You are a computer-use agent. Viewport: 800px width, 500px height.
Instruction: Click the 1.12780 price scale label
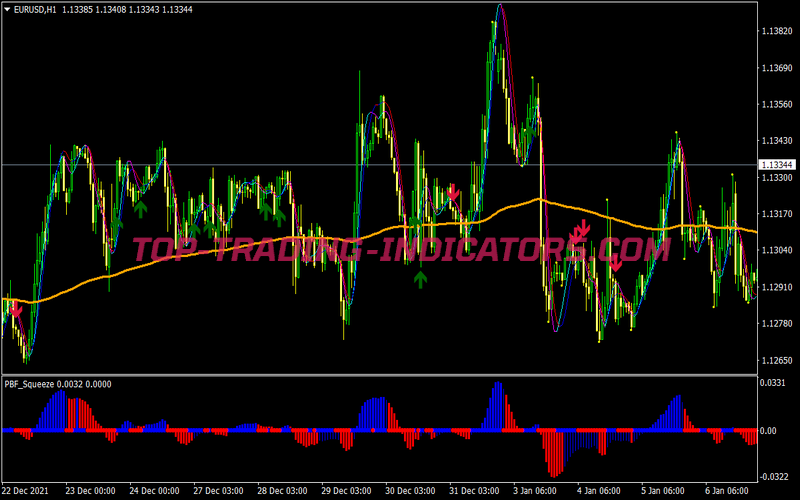coord(777,323)
